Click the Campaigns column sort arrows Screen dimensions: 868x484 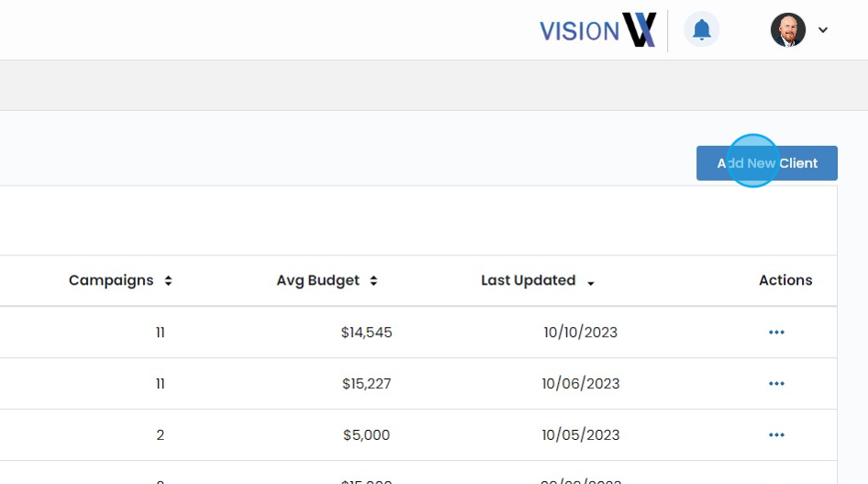coord(169,281)
